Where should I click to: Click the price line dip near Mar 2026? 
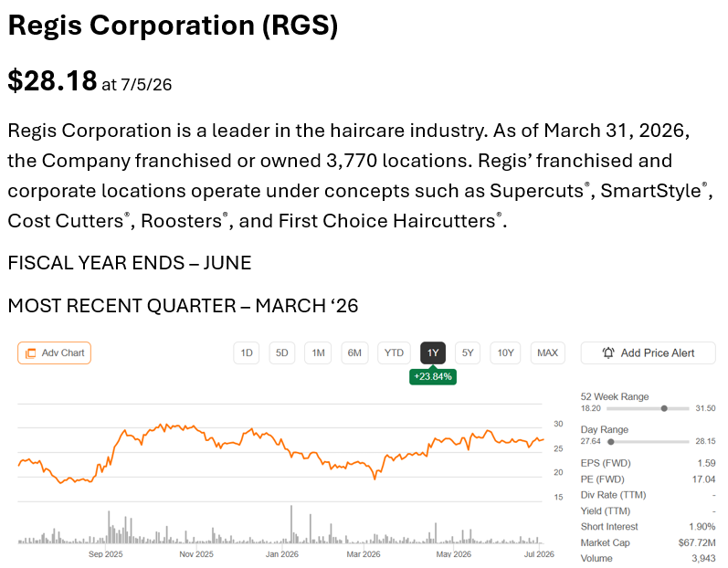click(x=375, y=477)
